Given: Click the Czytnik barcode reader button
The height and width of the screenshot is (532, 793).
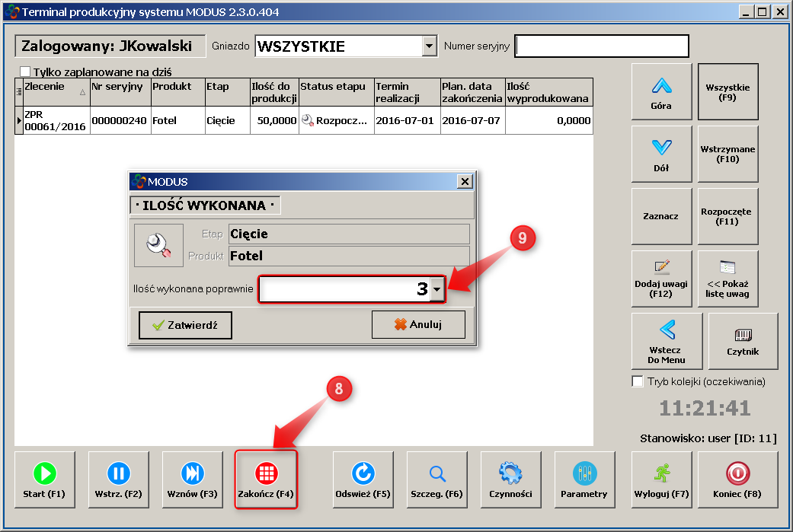Looking at the screenshot, I should pyautogui.click(x=743, y=341).
